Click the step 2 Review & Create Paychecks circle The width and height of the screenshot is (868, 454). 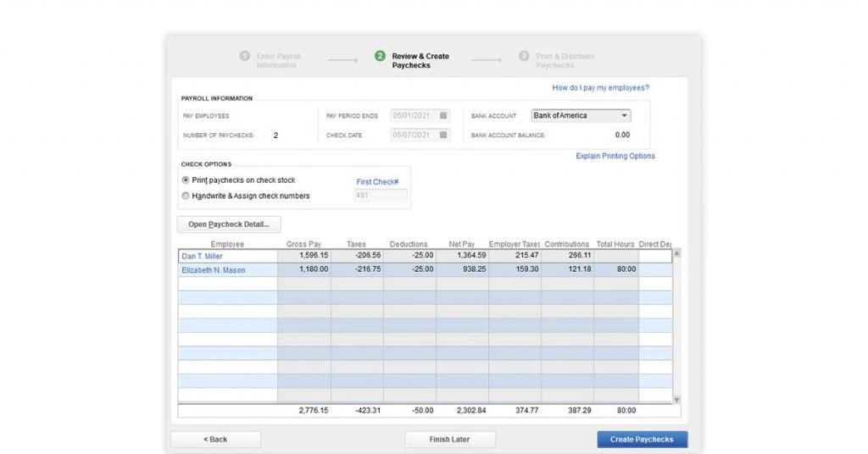(380, 56)
